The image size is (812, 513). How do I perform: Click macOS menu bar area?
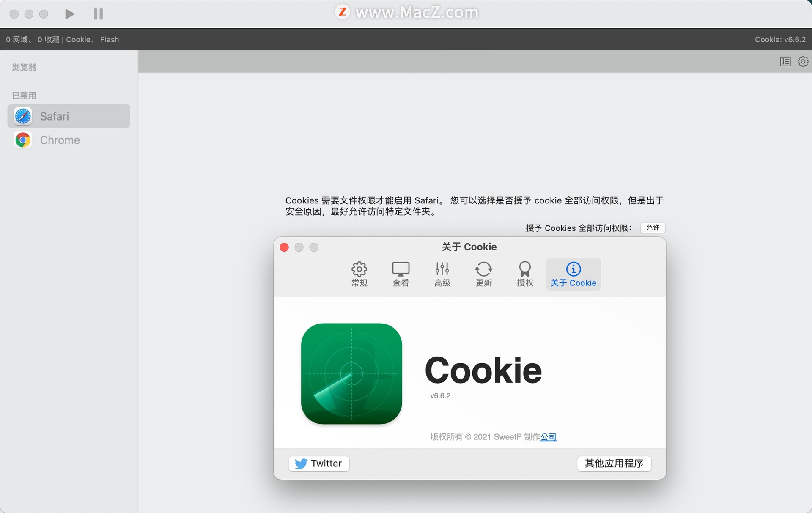[406, 12]
